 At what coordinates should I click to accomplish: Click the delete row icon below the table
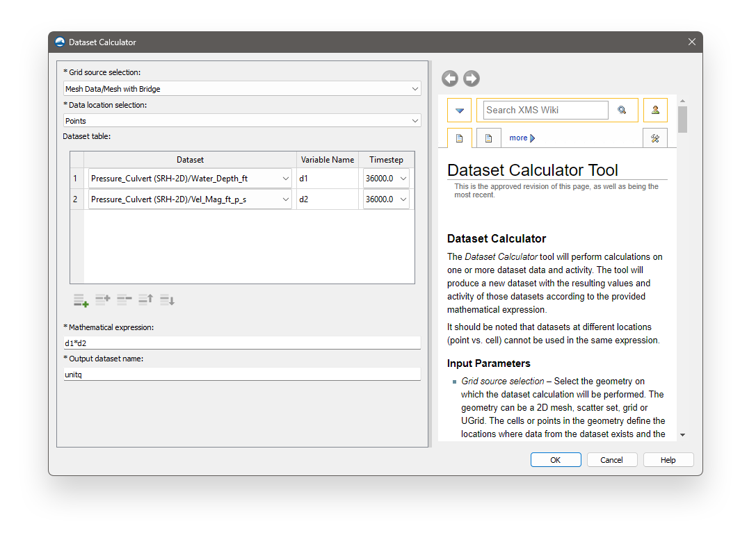[x=124, y=300]
